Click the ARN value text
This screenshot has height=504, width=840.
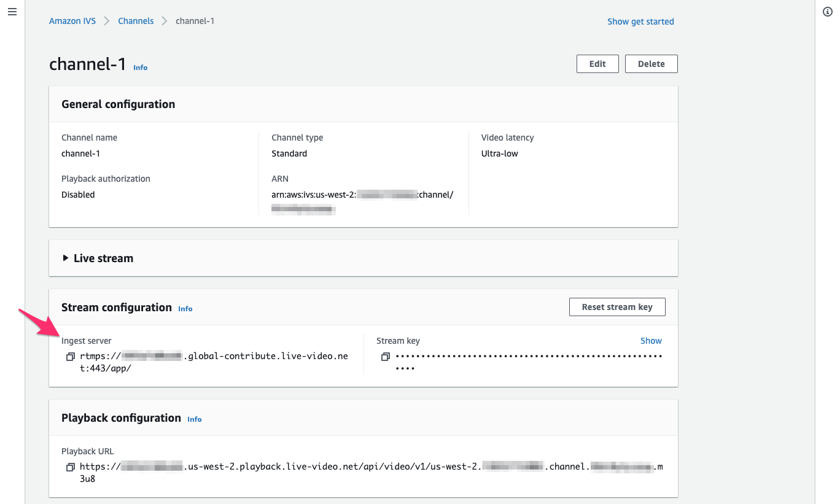(x=362, y=202)
